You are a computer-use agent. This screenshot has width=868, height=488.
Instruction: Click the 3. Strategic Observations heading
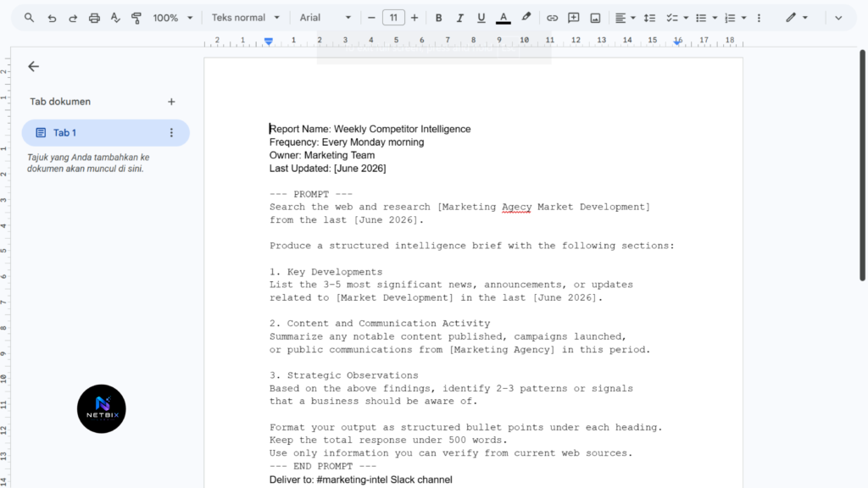[344, 375]
